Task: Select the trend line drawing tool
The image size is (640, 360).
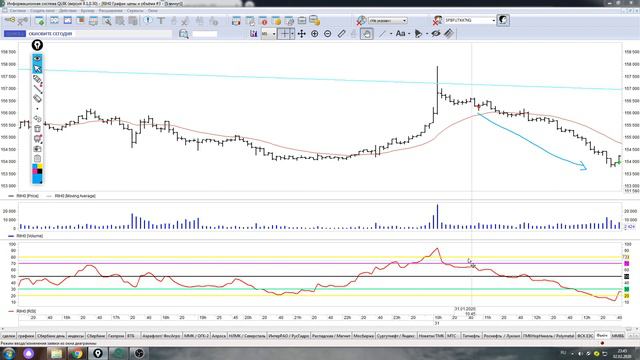Action: click(382, 33)
